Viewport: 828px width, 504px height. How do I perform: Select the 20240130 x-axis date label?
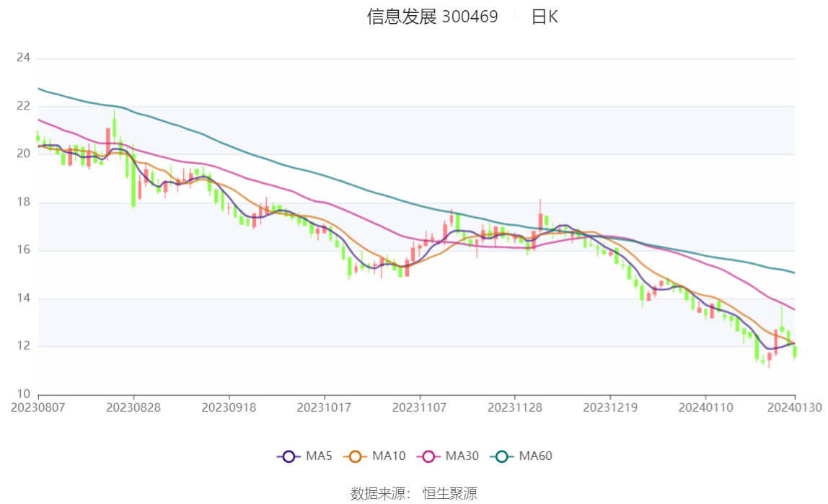[794, 408]
